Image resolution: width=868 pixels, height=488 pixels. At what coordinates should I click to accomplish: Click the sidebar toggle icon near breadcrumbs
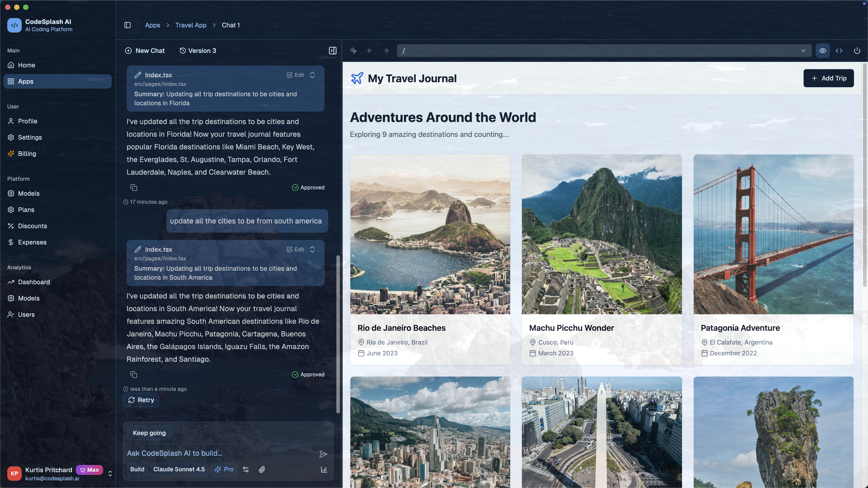click(127, 25)
